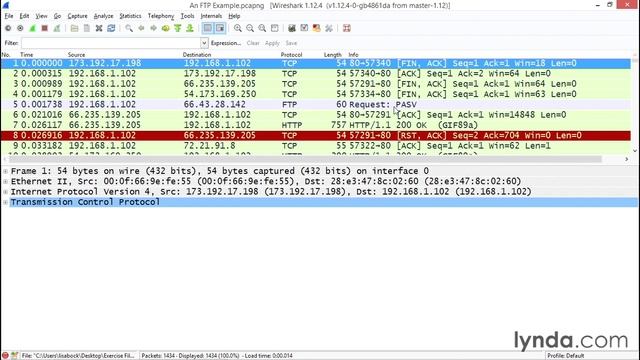
Task: Open the View menu
Action: pyautogui.click(x=41, y=16)
